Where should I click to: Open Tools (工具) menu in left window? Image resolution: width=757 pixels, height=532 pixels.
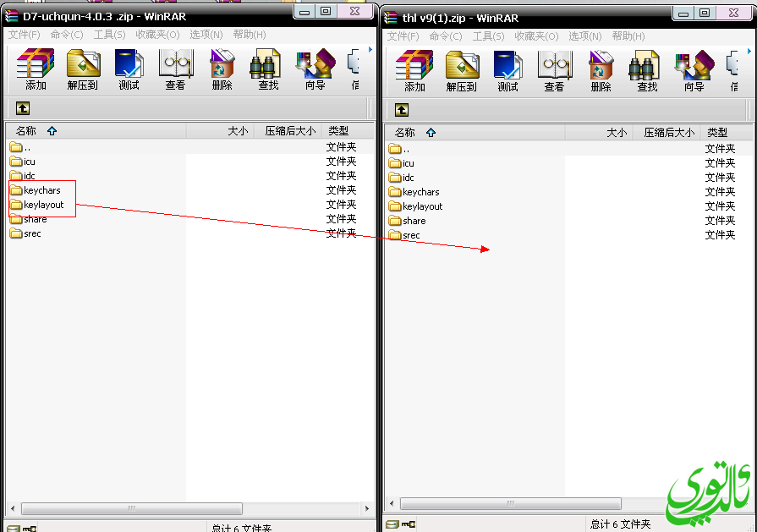pos(109,35)
